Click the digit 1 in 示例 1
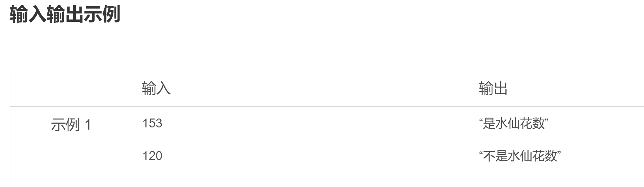This screenshot has height=187, width=644. (x=88, y=125)
